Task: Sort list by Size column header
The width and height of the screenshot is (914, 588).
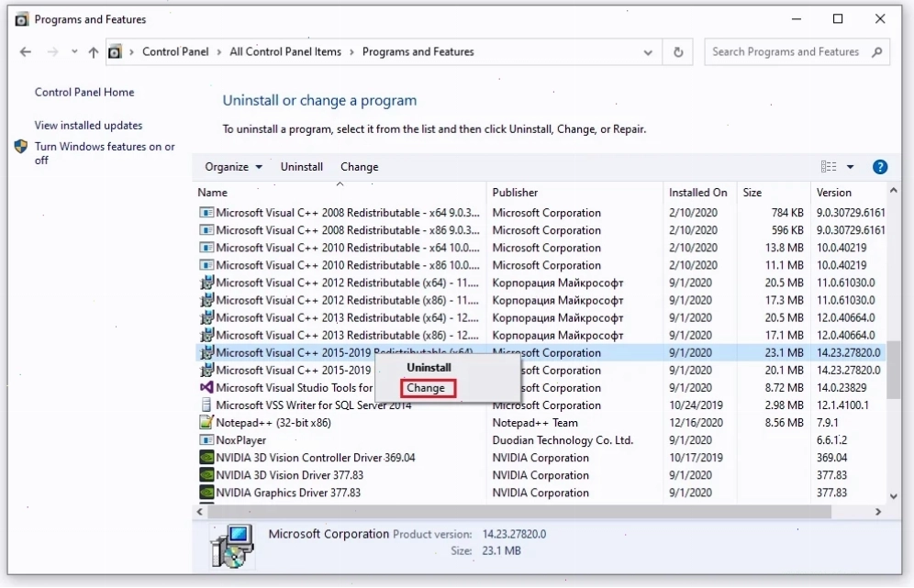Action: pos(752,193)
